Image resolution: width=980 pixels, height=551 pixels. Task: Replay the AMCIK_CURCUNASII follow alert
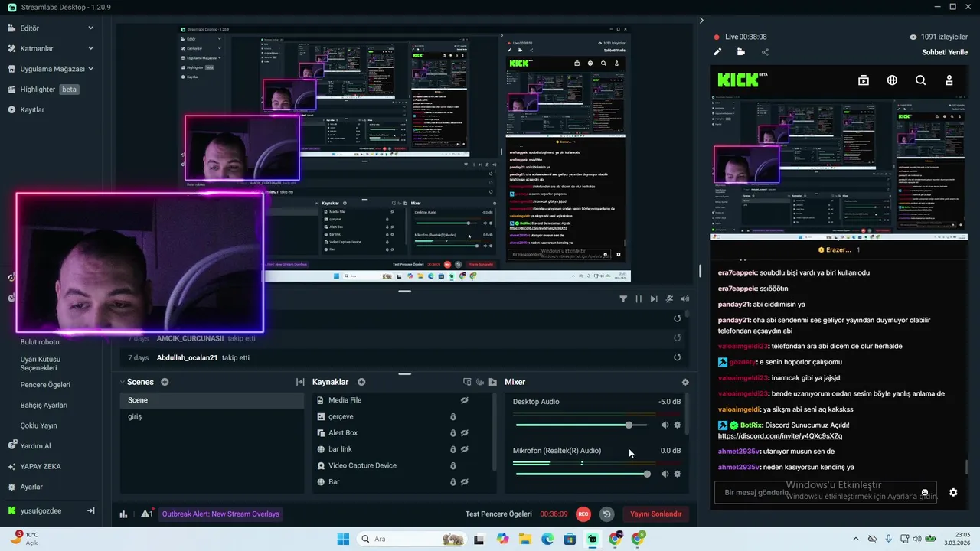677,338
